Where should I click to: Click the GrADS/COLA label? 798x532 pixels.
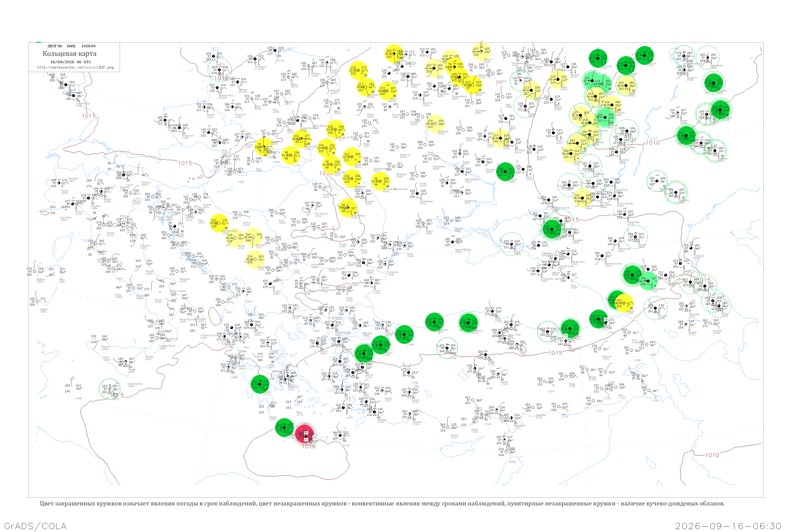(x=35, y=526)
